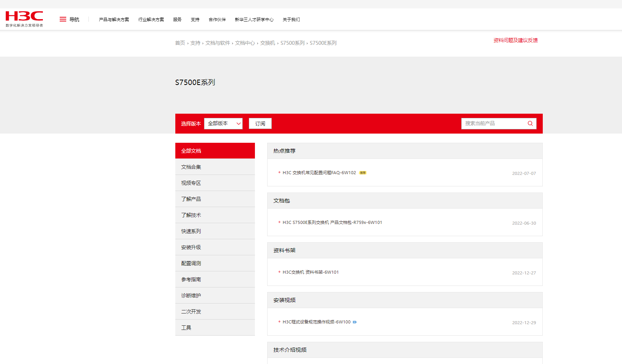Viewport: 622px width, 364px height.
Task: Select 诊断维护 in sidebar
Action: [215, 295]
